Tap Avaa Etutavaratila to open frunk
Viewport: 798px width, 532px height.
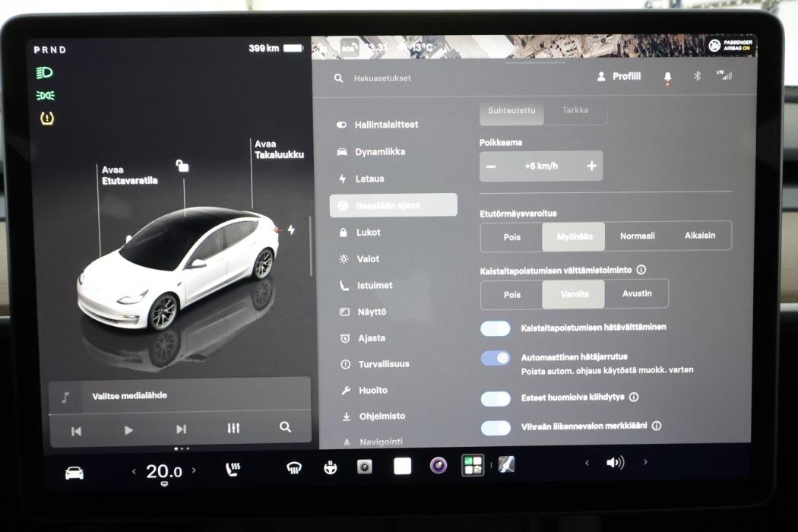click(x=129, y=175)
